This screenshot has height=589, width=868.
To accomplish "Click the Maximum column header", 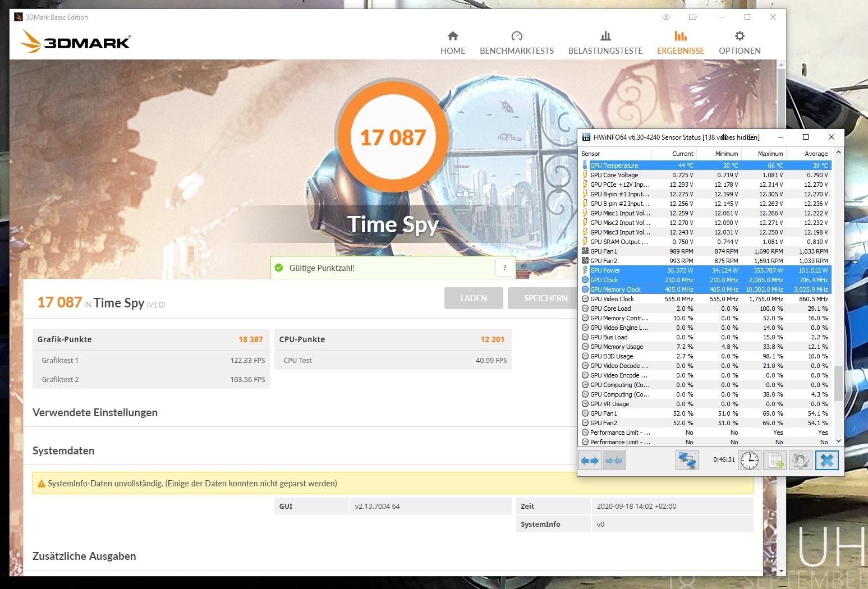I will 764,153.
